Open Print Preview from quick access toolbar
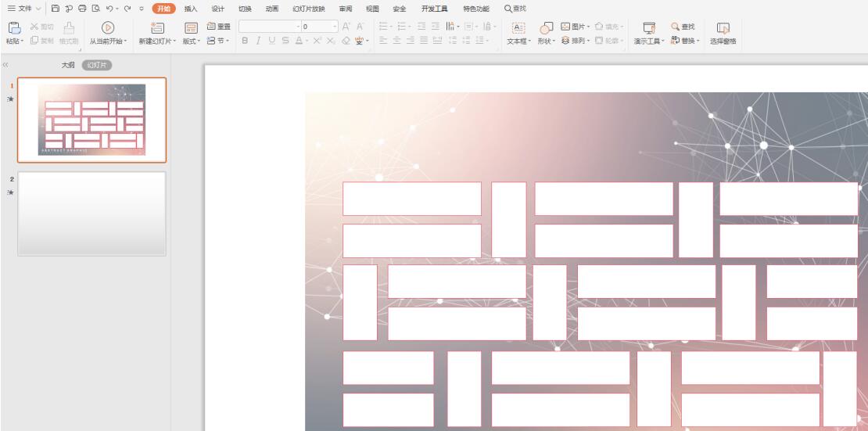The image size is (868, 431). coord(95,9)
